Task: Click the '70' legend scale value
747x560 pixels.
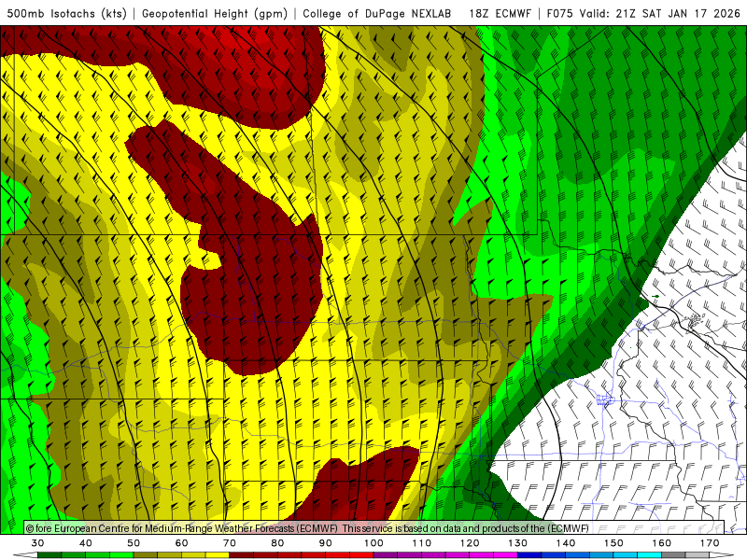Action: [230, 543]
